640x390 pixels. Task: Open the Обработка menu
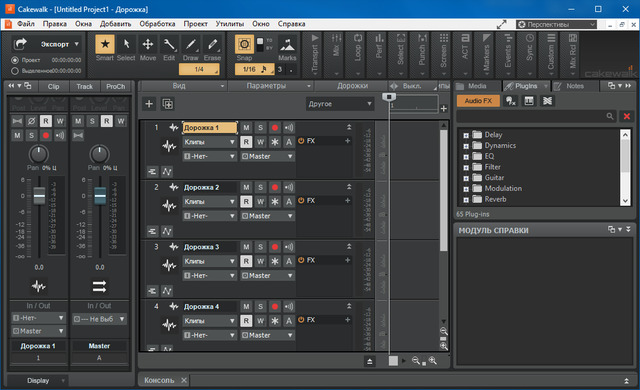tap(157, 24)
